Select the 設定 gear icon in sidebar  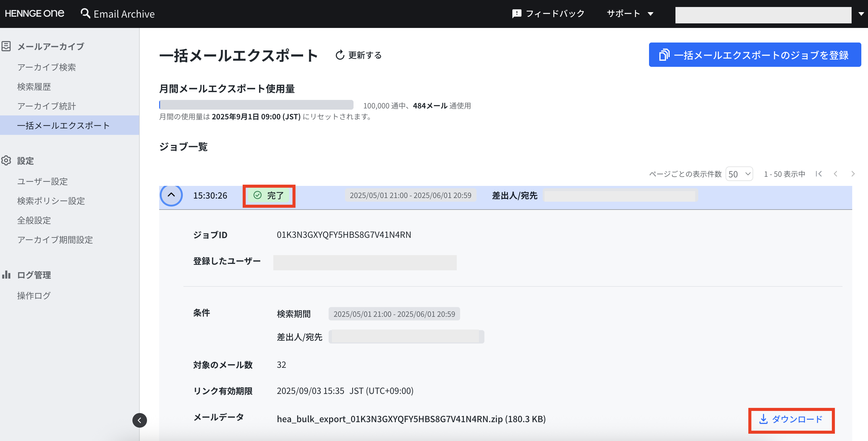pyautogui.click(x=6, y=161)
